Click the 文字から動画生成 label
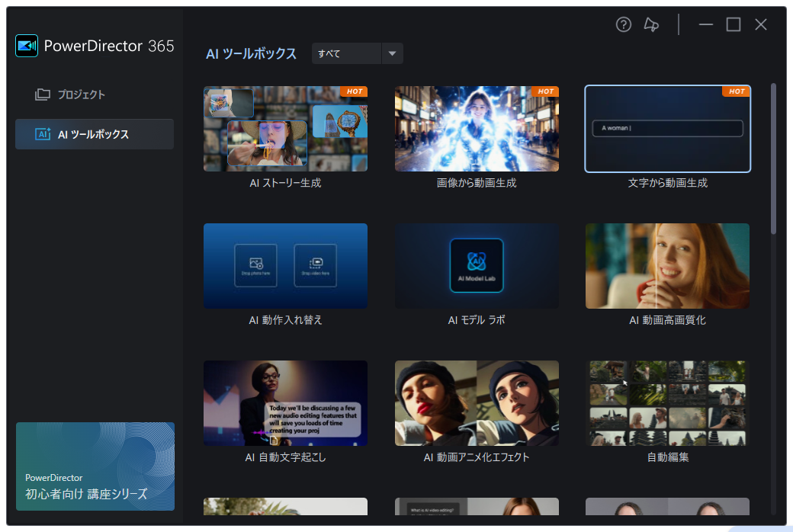This screenshot has width=793, height=532. (668, 183)
